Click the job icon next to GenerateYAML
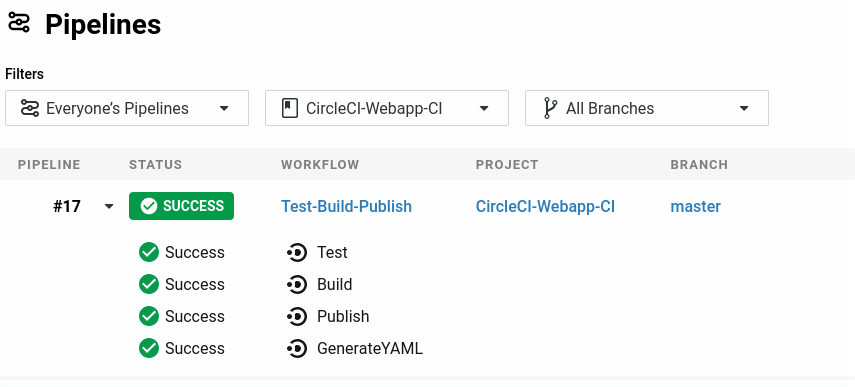This screenshot has width=855, height=387. (297, 348)
